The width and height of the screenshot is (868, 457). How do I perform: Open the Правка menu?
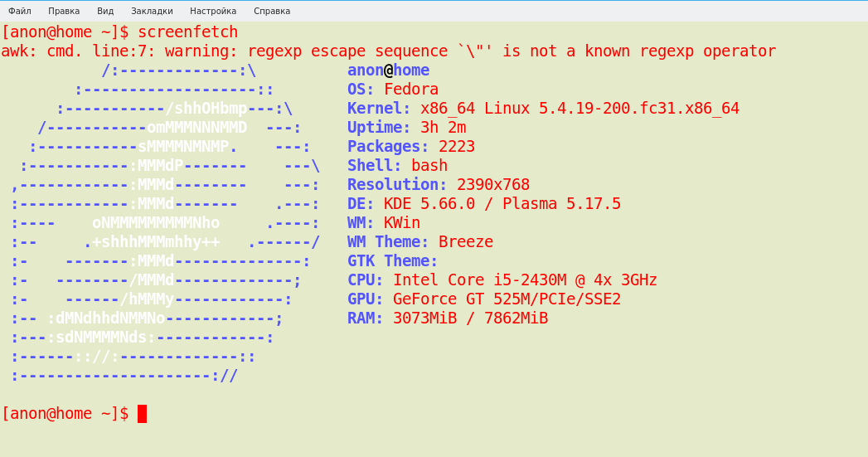click(64, 11)
